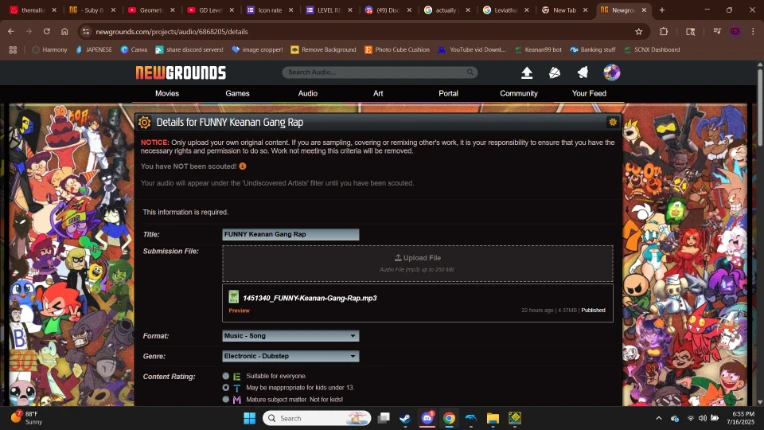
Task: Open site information icon in address bar
Action: [86, 32]
